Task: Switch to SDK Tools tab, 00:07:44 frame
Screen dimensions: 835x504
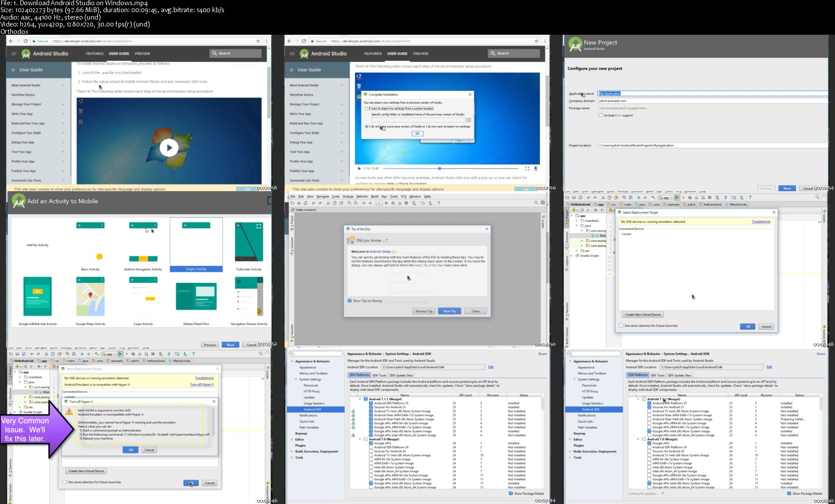Action: (379, 375)
